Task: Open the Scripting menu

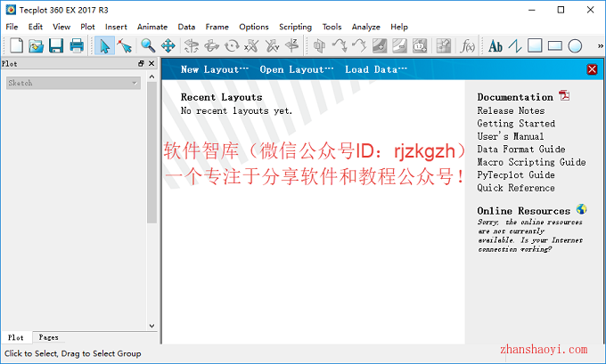Action: click(x=295, y=27)
